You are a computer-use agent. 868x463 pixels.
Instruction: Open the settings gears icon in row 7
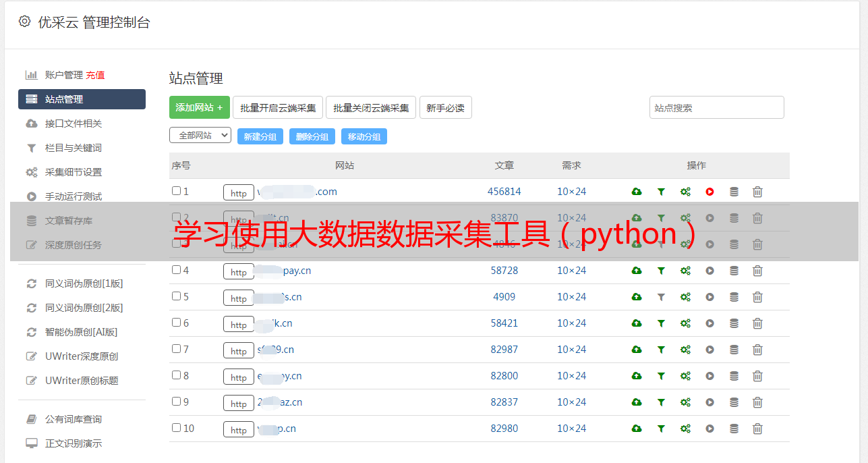(685, 350)
